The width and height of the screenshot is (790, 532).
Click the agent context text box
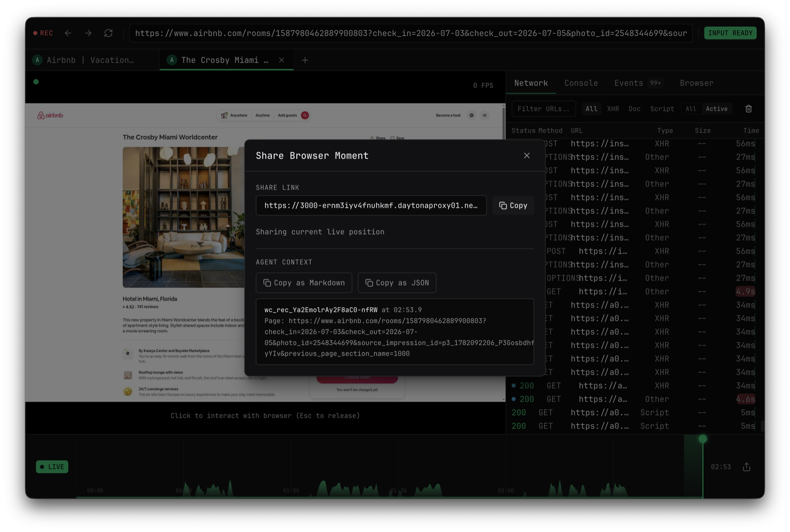(395, 332)
